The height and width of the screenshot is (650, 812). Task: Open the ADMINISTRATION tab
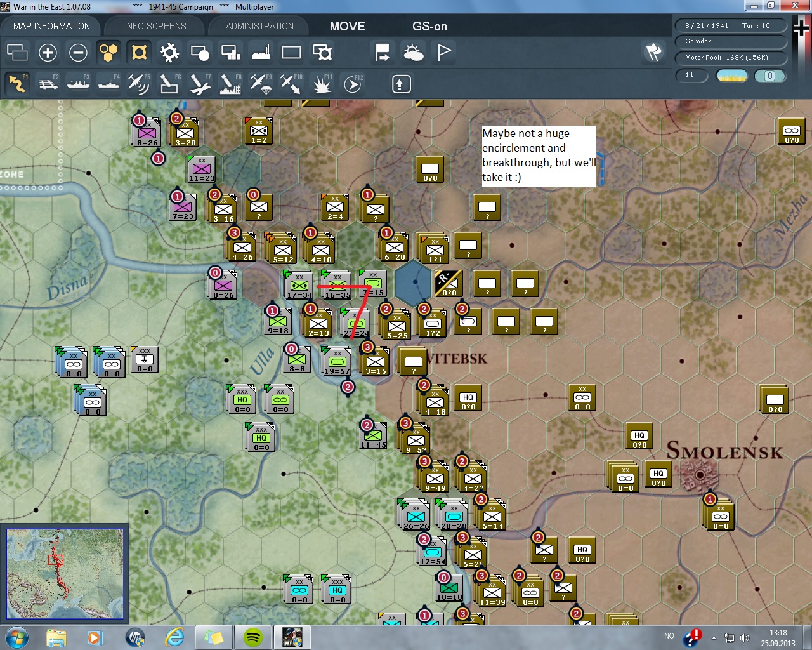tap(259, 26)
